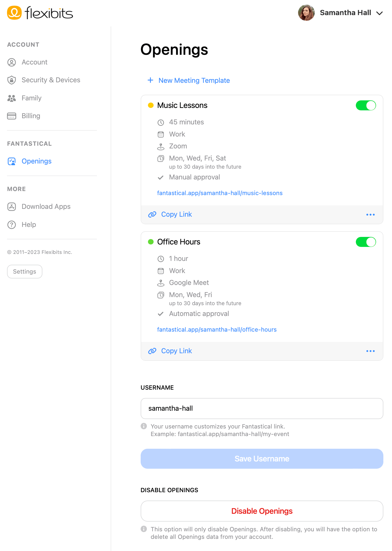Click the Music Lessons title
This screenshot has width=392, height=551.
click(x=182, y=105)
